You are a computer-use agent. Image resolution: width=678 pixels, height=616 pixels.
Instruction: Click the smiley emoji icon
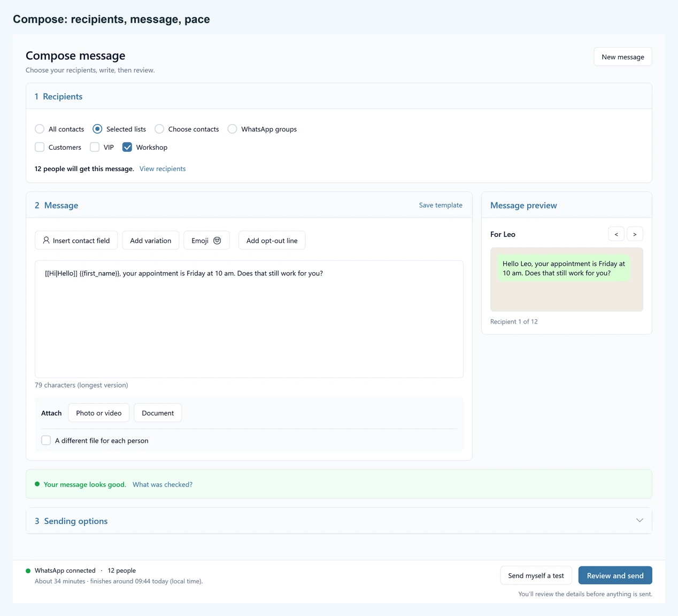pyautogui.click(x=217, y=241)
